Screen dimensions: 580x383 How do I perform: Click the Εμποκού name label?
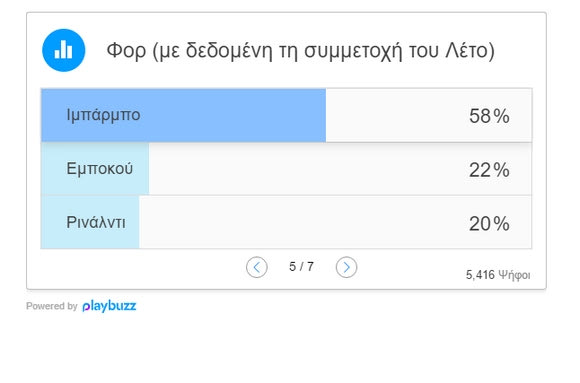100,169
